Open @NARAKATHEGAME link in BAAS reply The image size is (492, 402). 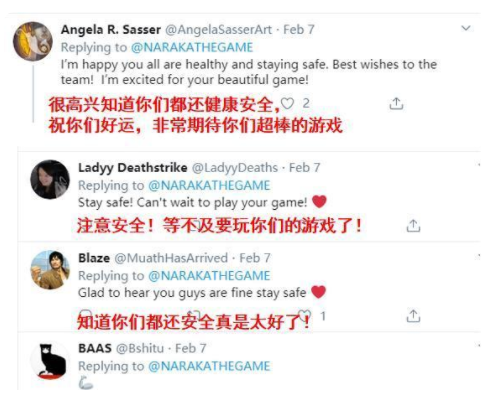(x=209, y=366)
